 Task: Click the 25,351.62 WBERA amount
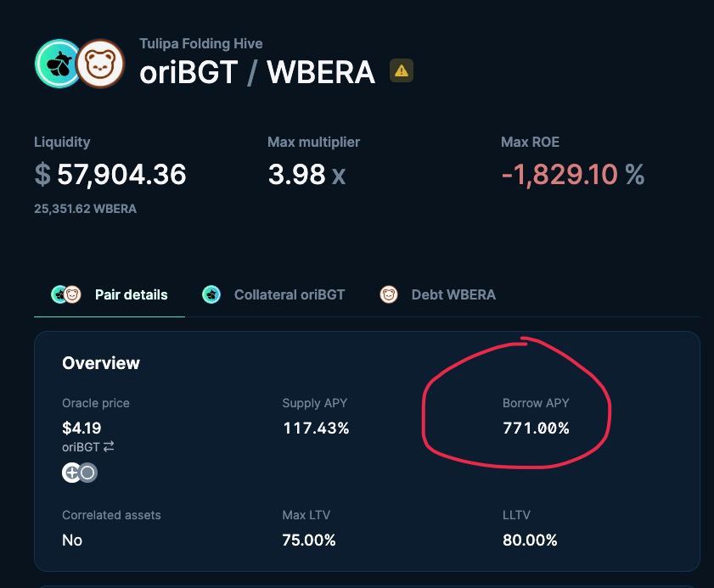click(85, 209)
